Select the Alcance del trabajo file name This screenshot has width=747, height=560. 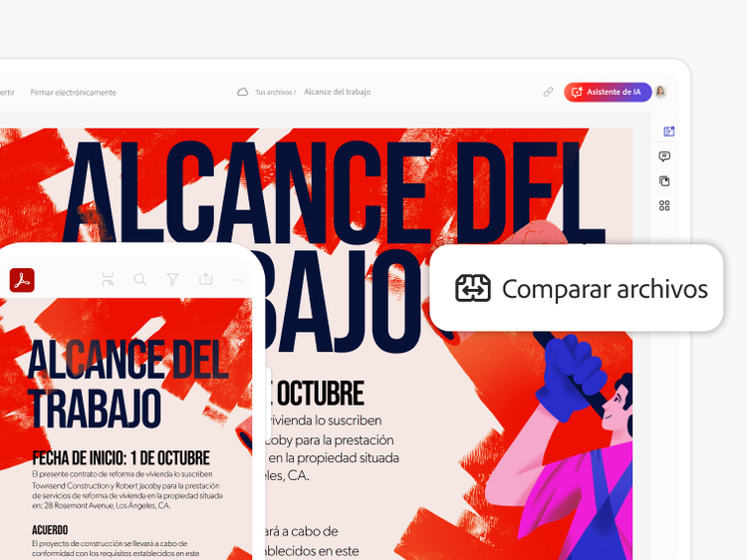[x=338, y=92]
